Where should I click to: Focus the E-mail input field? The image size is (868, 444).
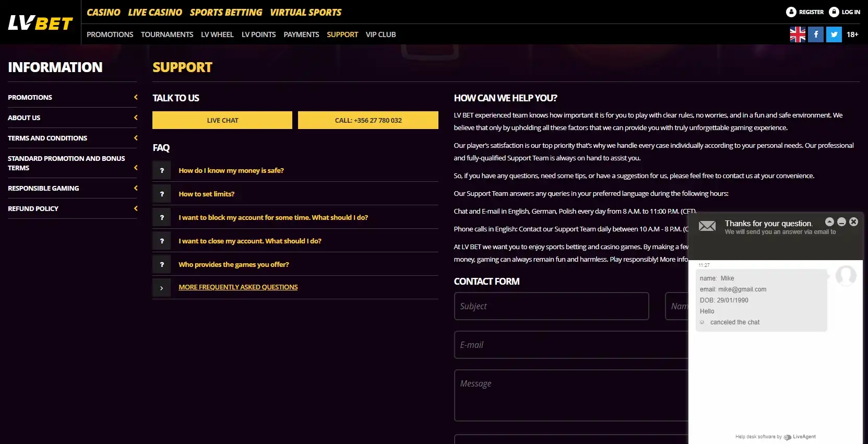[x=571, y=345]
